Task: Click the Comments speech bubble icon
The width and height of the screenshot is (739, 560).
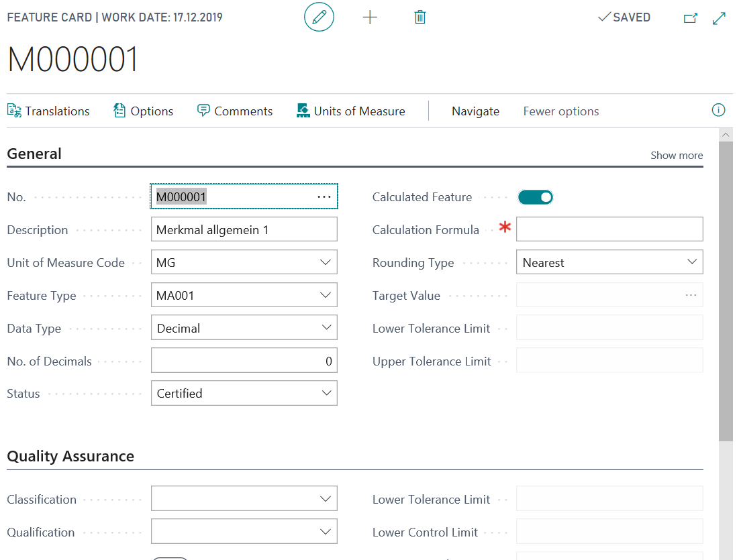Action: click(x=203, y=111)
